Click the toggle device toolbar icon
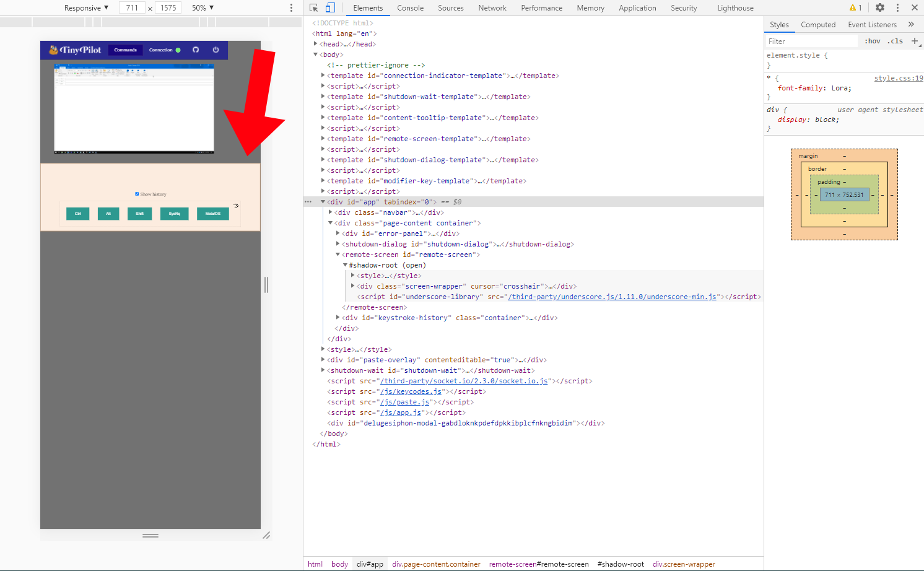924x571 pixels. [x=330, y=7]
